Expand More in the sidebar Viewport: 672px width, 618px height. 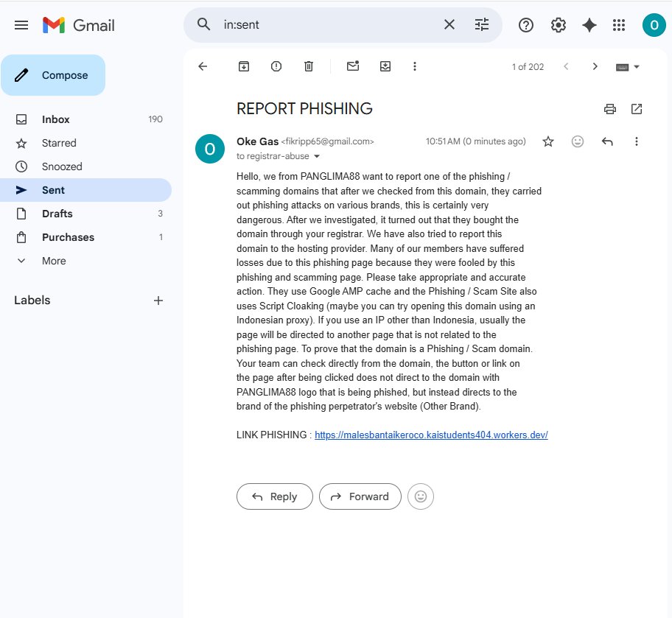coord(85,261)
